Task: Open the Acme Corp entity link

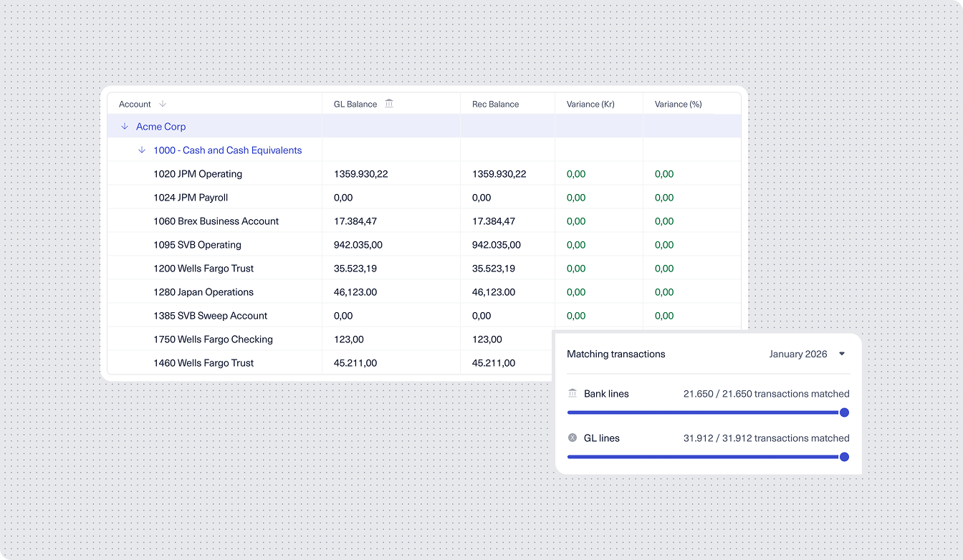Action: (x=161, y=127)
